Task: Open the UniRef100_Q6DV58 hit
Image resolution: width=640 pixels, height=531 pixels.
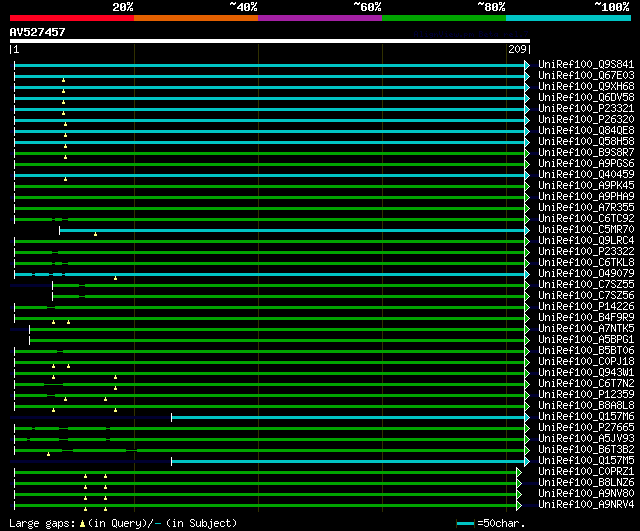Action: pyautogui.click(x=586, y=97)
